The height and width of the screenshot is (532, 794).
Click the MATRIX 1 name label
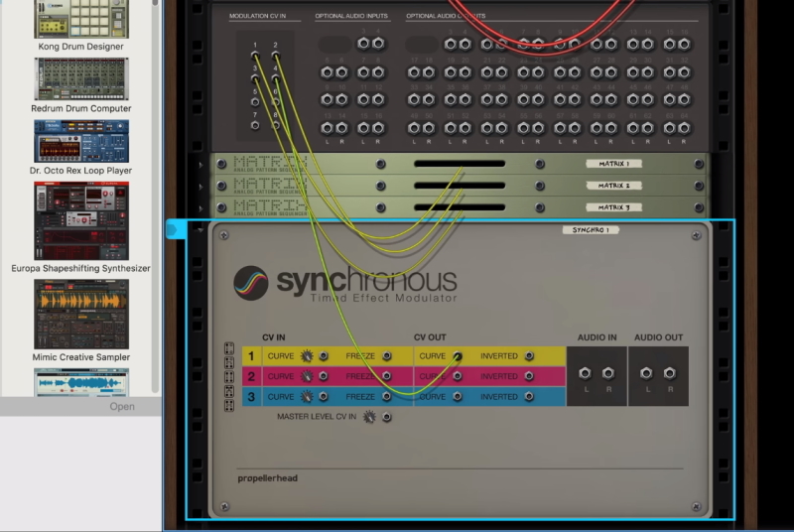[613, 164]
